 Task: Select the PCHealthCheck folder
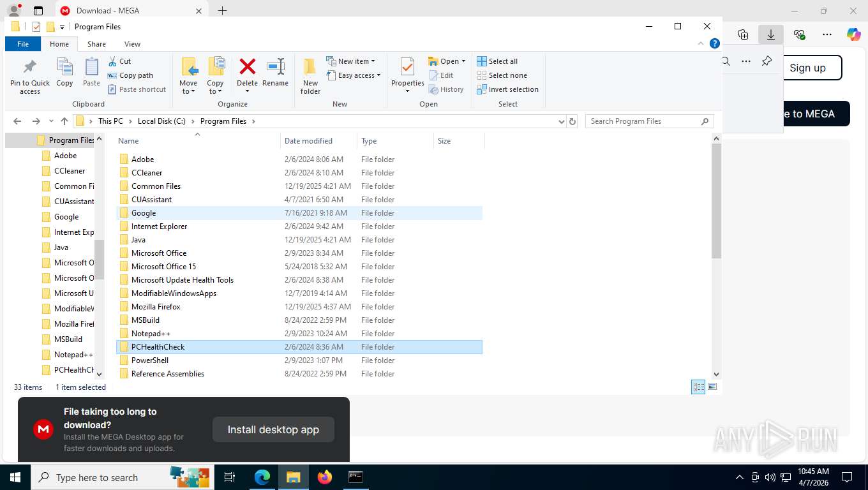[299, 347]
